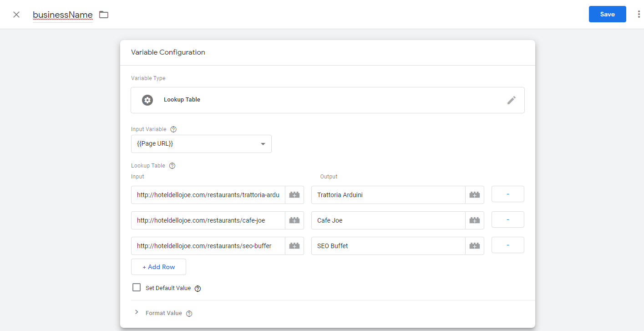644x331 pixels.
Task: Select the businessName title for renaming
Action: pos(62,14)
